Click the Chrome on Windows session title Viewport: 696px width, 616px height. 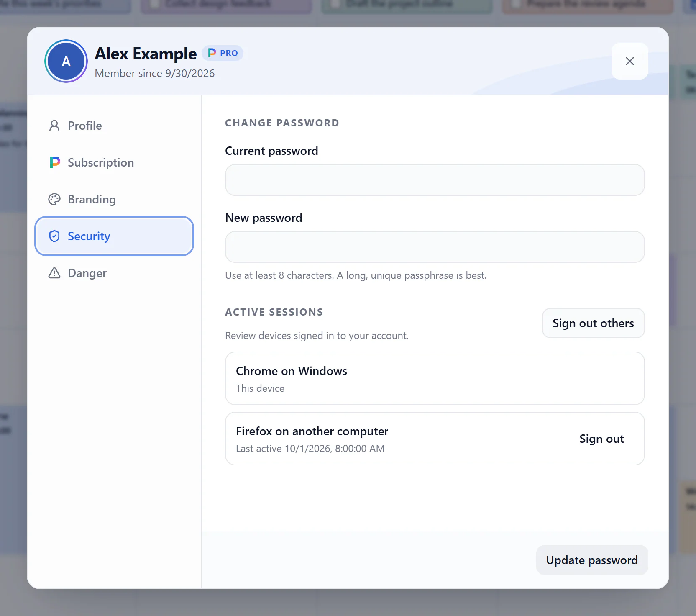click(292, 371)
